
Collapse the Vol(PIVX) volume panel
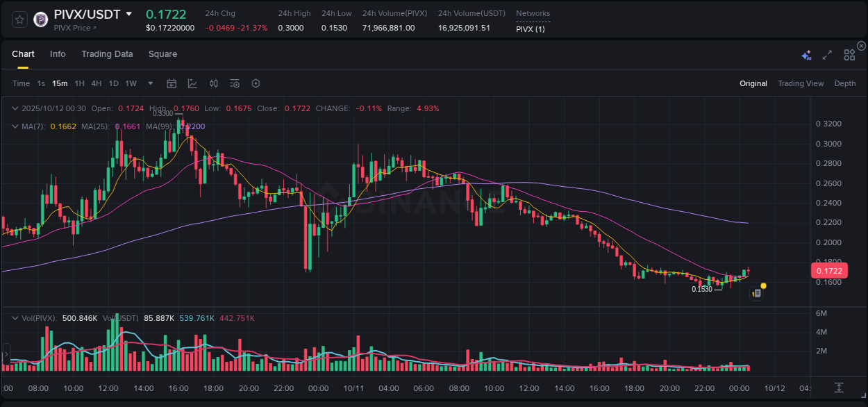pyautogui.click(x=15, y=317)
